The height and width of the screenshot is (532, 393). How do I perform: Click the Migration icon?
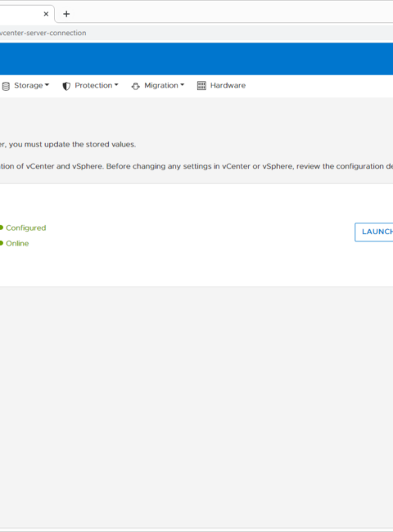point(135,86)
